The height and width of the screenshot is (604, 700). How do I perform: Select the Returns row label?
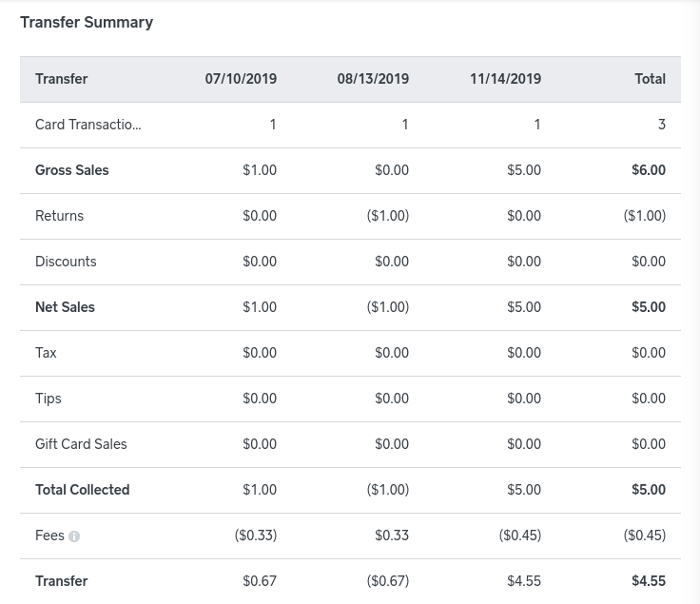click(59, 216)
